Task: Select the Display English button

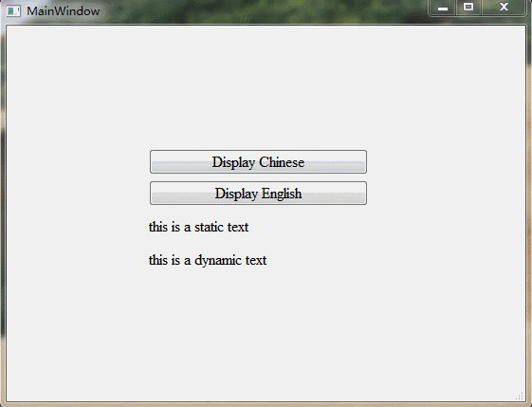Action: [258, 194]
